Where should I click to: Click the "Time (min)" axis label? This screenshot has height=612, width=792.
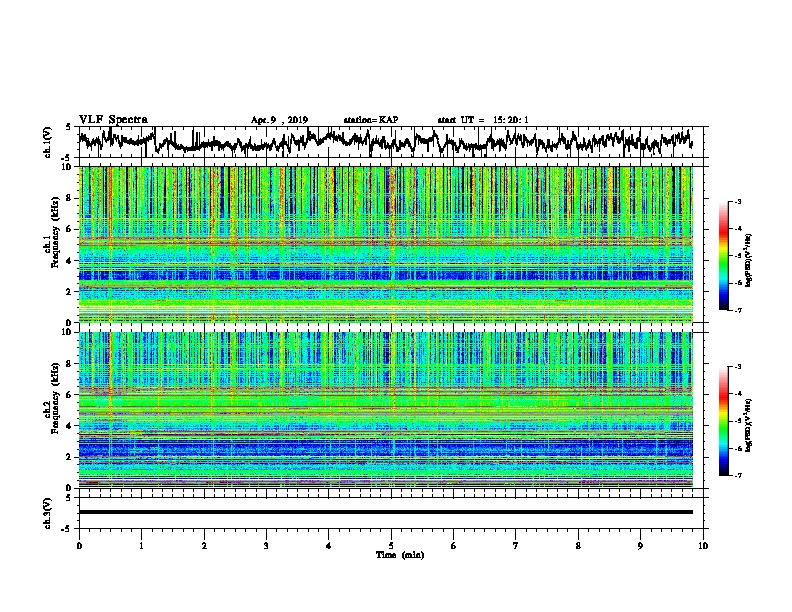point(400,555)
